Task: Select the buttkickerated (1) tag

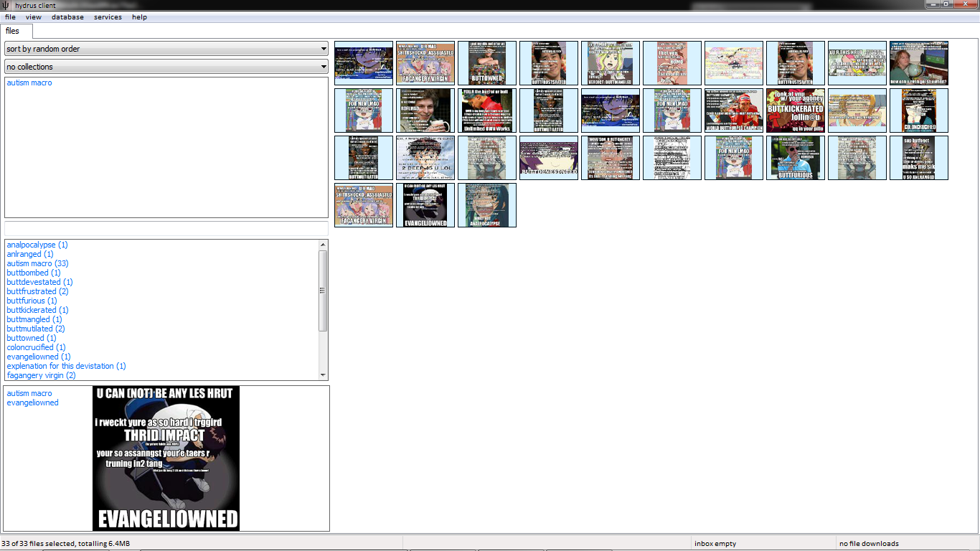Action: (37, 310)
